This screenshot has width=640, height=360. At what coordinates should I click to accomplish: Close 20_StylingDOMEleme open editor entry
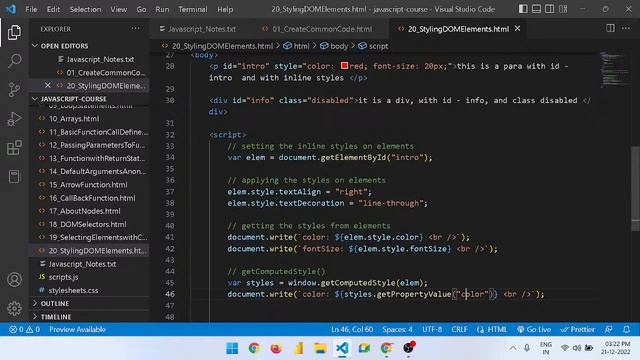(x=48, y=85)
